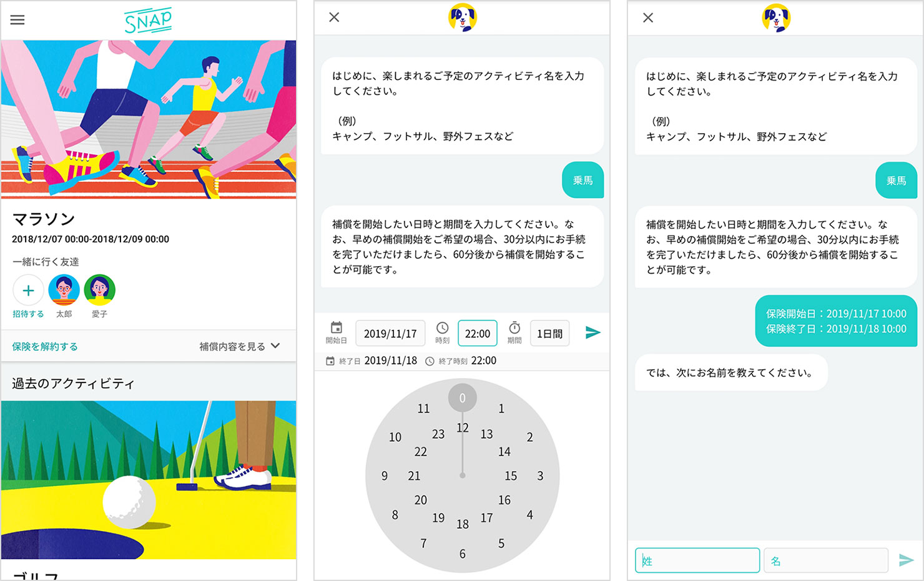Close the middle chat screen with X
This screenshot has width=924, height=581.
click(334, 17)
